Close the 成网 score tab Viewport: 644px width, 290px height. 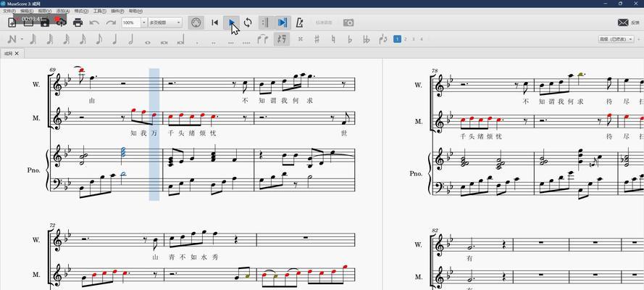(17, 54)
